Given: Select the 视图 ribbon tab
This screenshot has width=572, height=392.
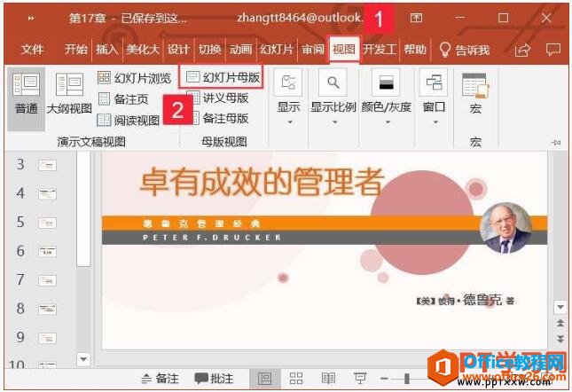Looking at the screenshot, I should click(343, 49).
